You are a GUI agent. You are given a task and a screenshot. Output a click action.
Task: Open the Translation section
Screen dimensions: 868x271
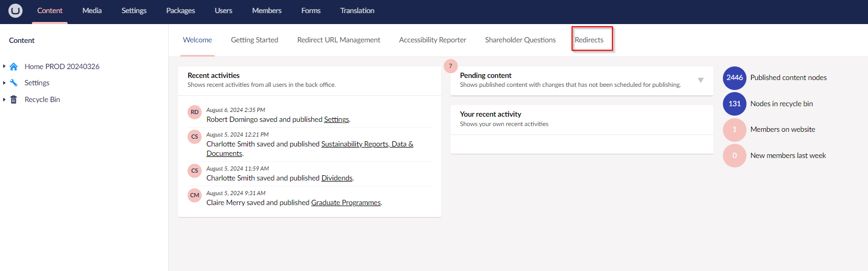click(357, 10)
